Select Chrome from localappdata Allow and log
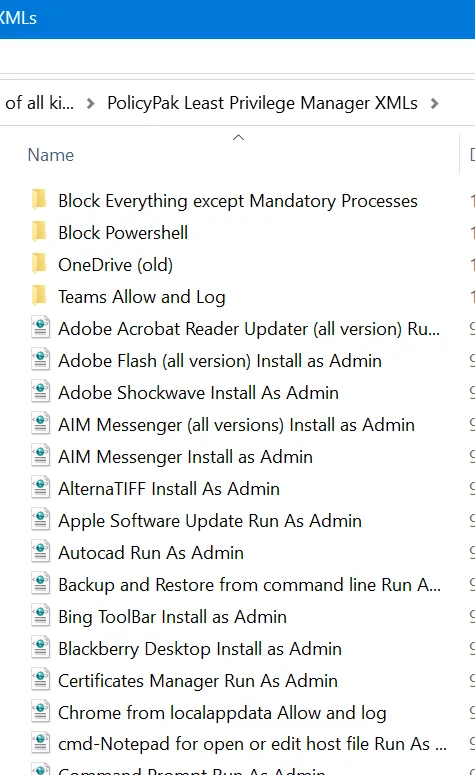The image size is (475, 775). click(x=222, y=713)
